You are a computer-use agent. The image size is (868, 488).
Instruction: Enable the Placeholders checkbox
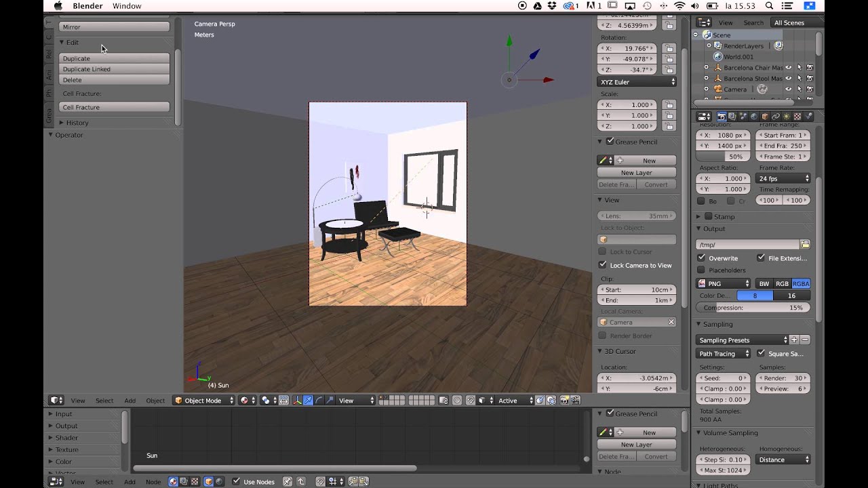pos(701,270)
